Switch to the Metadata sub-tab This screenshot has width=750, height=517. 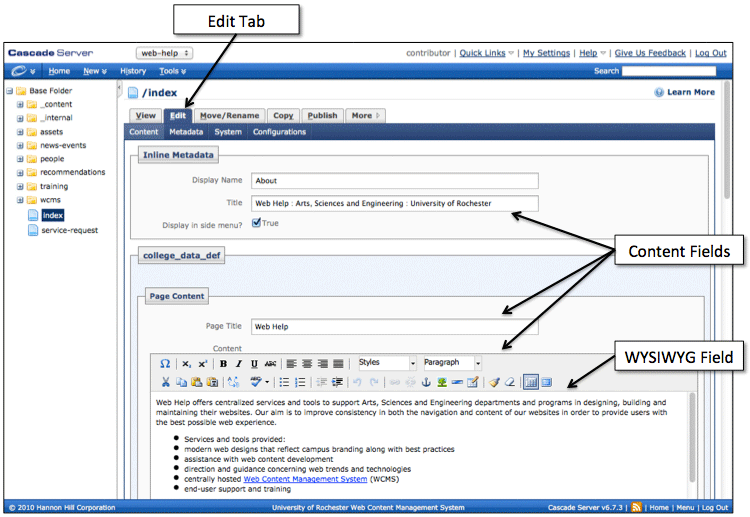point(186,132)
